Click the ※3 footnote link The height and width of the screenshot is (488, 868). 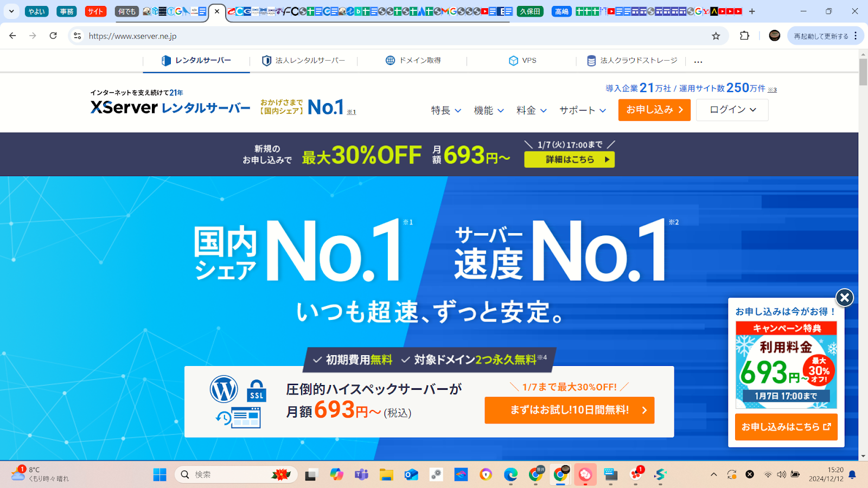773,90
